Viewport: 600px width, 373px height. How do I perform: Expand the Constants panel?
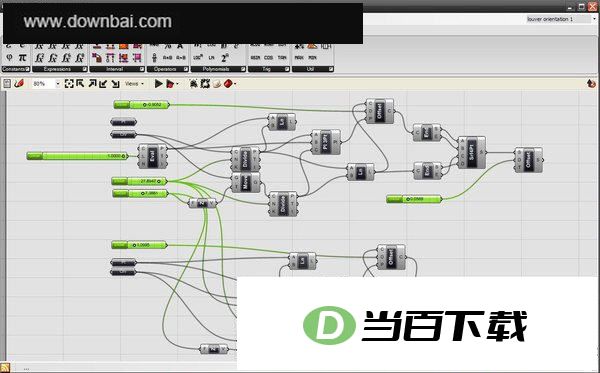pos(27,69)
